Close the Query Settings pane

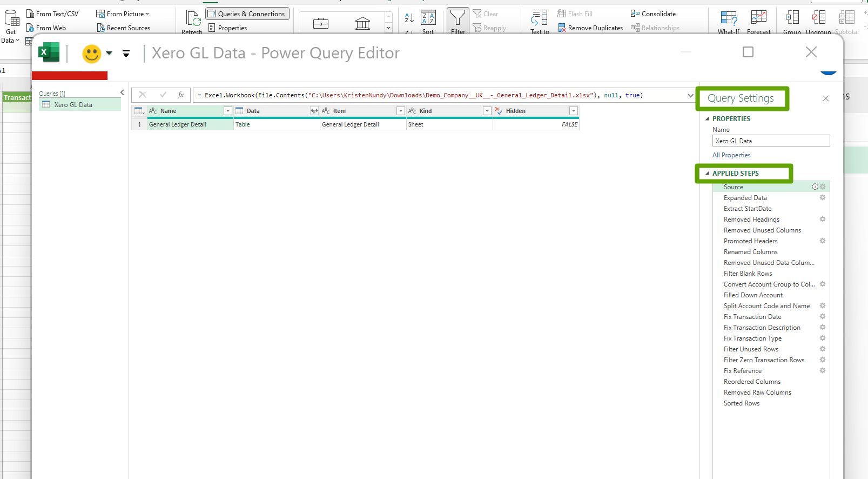pyautogui.click(x=825, y=98)
